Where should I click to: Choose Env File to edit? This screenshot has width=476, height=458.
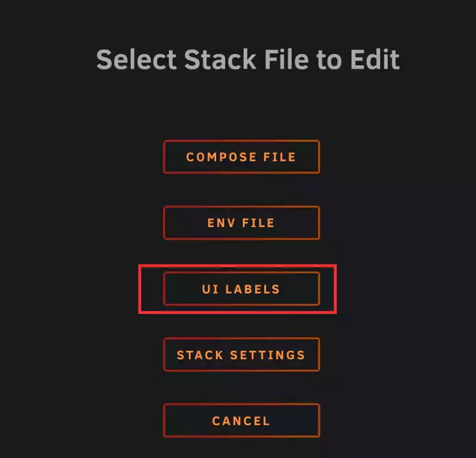(x=241, y=223)
